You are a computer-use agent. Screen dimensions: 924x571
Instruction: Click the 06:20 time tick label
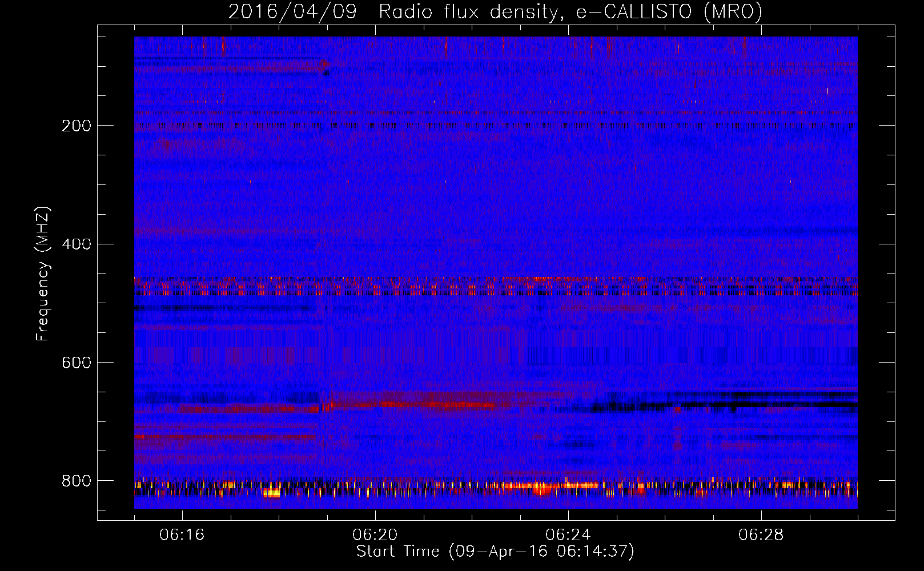click(x=375, y=535)
